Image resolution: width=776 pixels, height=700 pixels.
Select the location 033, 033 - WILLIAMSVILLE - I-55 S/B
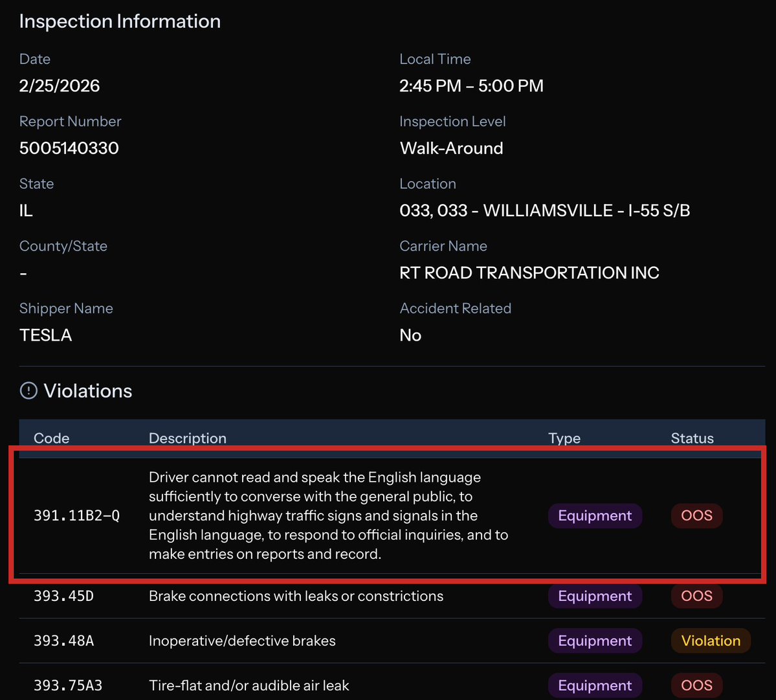pos(544,210)
